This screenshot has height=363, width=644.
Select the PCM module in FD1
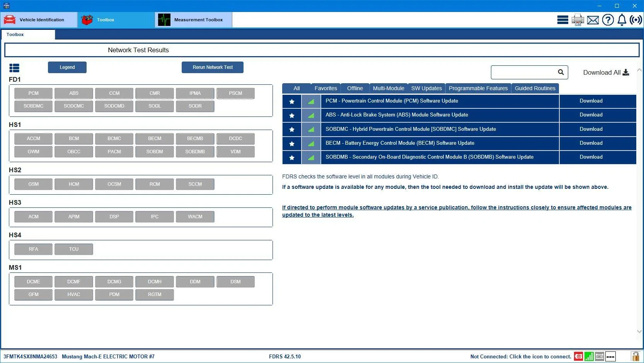(33, 93)
